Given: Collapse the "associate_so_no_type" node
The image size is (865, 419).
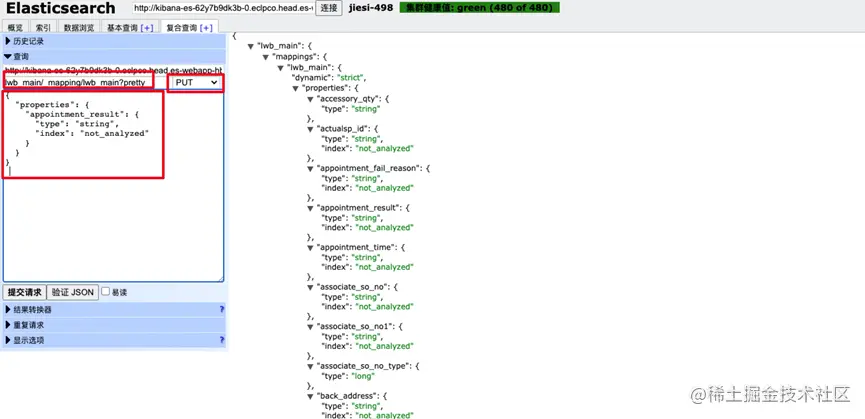Looking at the screenshot, I should [311, 366].
